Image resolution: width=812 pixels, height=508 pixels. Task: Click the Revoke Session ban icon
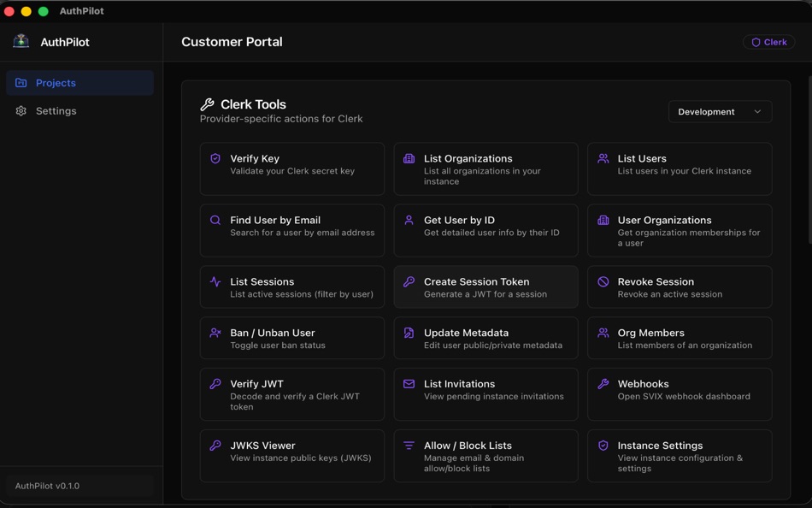pyautogui.click(x=603, y=282)
